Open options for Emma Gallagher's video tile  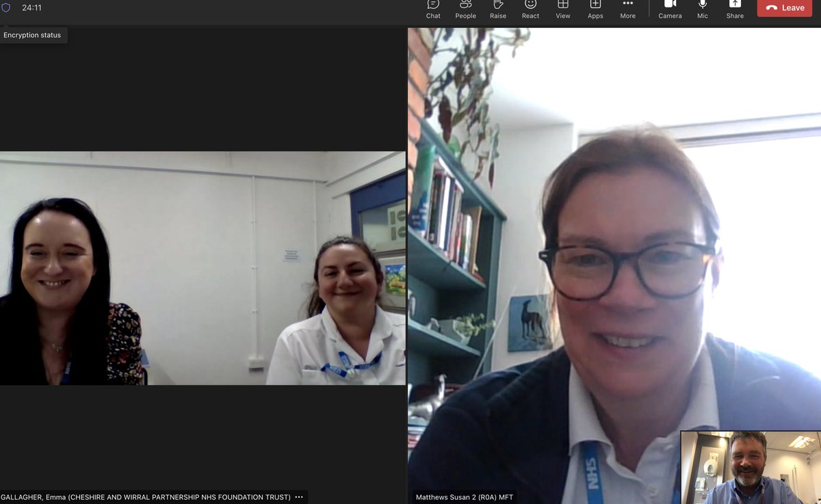pyautogui.click(x=299, y=497)
